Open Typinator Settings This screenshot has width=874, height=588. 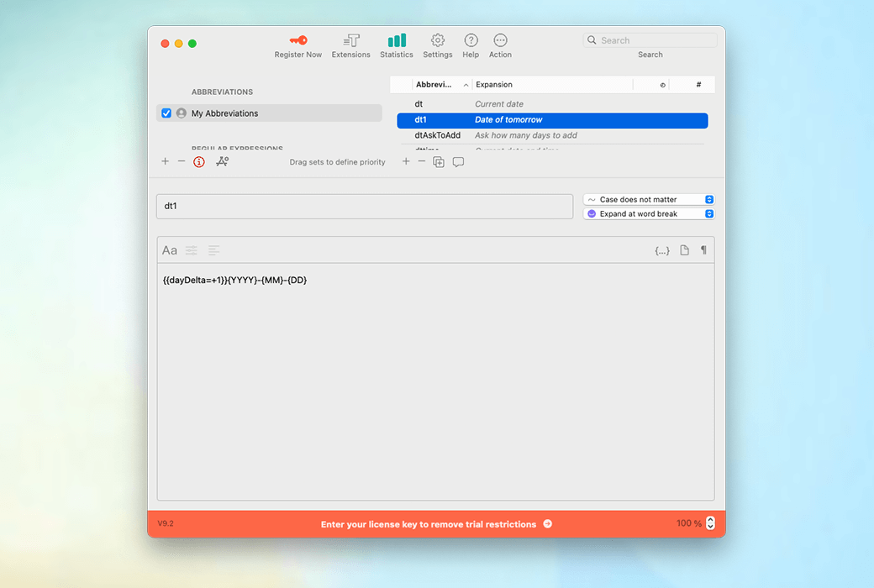point(437,45)
